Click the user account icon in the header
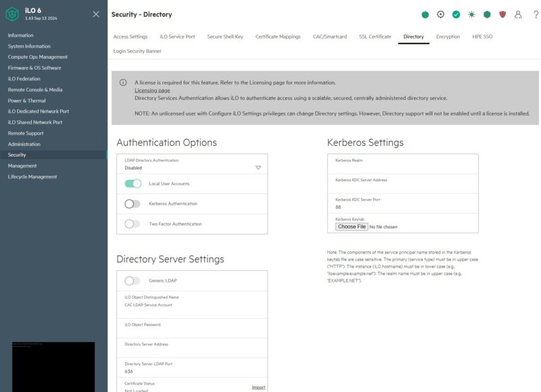Screen dimensions: 541x392 (x=518, y=14)
